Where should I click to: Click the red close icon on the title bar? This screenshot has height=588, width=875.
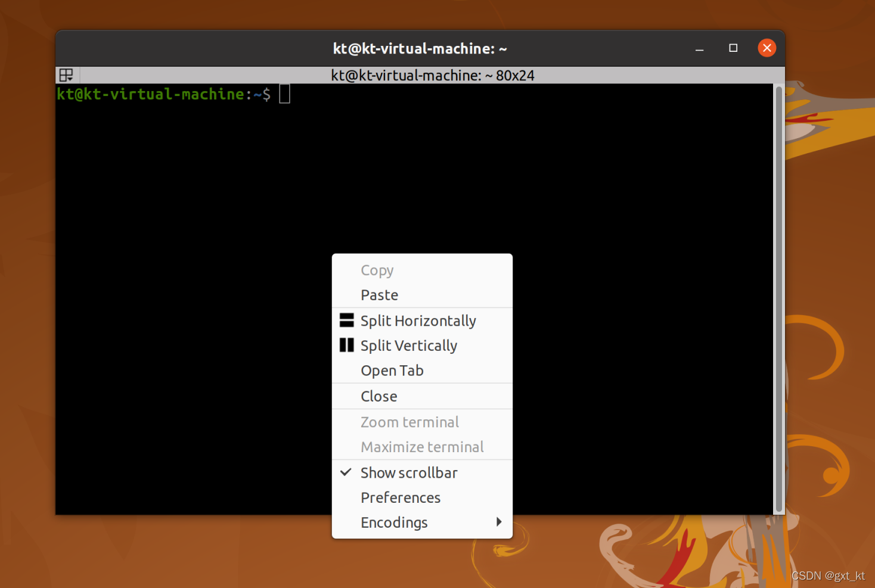tap(767, 48)
